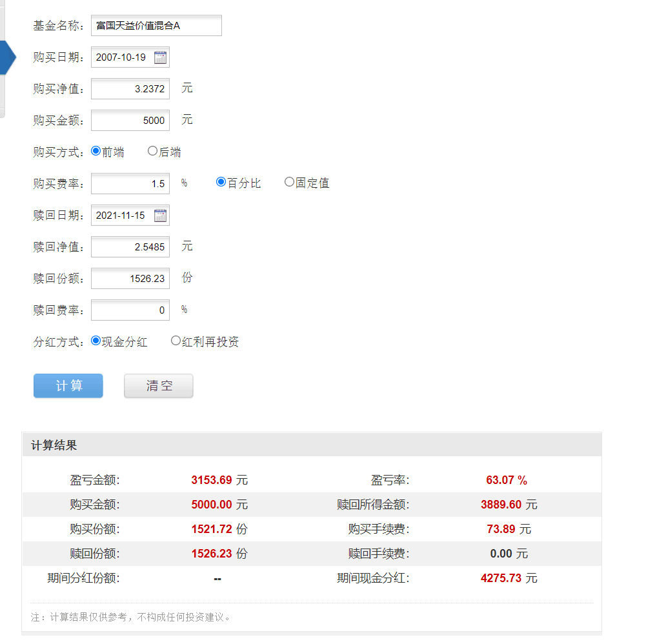Click the 购买份额 value 1521.72 份

pyautogui.click(x=219, y=529)
